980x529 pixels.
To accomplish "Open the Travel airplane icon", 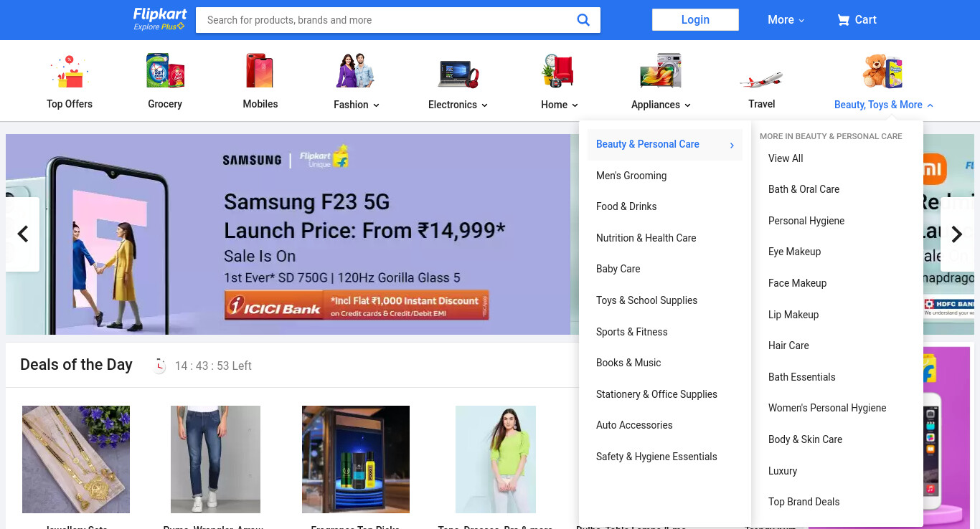I will [761, 79].
